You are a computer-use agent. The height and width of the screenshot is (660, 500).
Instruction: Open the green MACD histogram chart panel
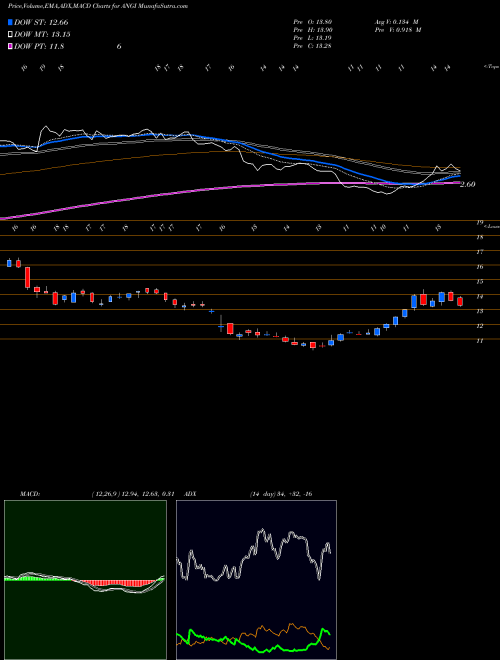click(x=85, y=580)
